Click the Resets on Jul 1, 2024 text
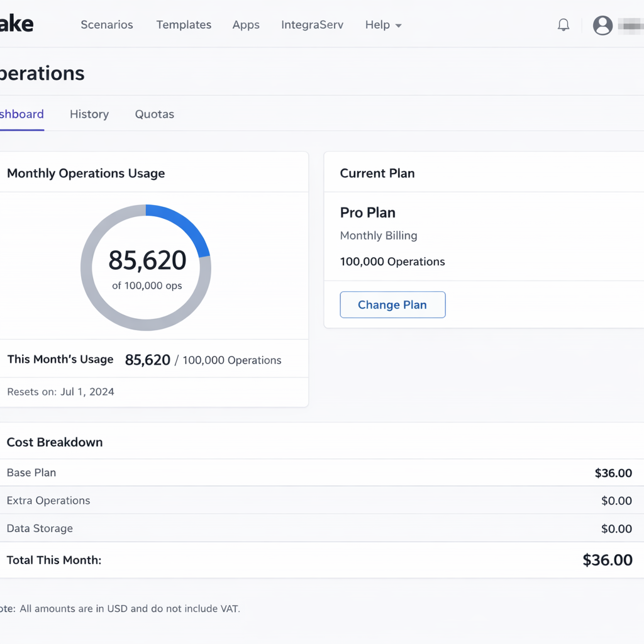The height and width of the screenshot is (644, 644). tap(61, 392)
